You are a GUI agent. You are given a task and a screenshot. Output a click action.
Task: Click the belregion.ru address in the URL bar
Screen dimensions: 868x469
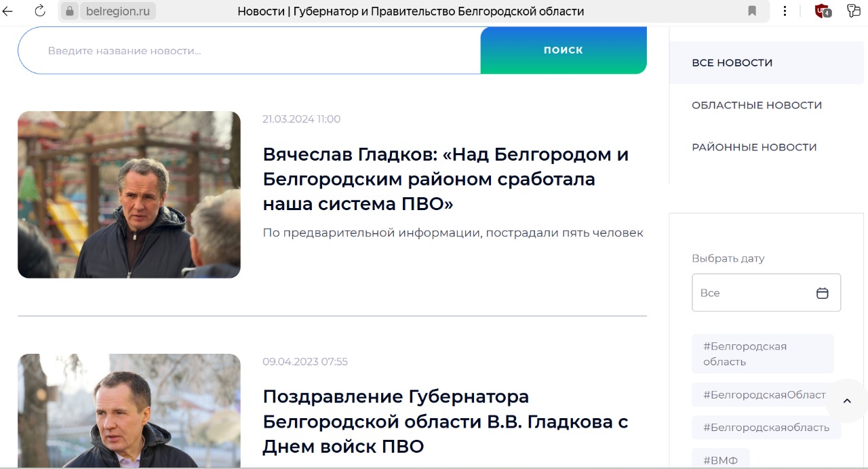(118, 11)
